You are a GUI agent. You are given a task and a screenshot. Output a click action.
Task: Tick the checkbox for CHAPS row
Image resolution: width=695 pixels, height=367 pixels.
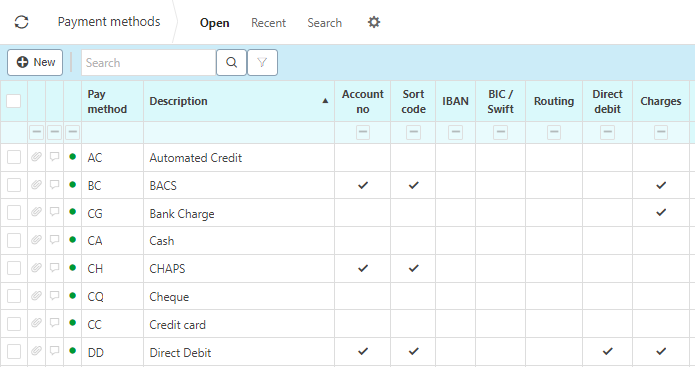(x=14, y=268)
